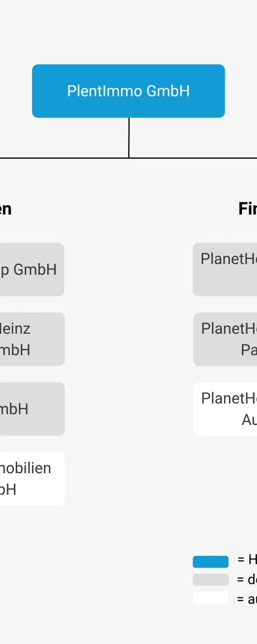This screenshot has height=644, width=257.
Task: Click the single-line gray PlanetH box
Action: 225,269
